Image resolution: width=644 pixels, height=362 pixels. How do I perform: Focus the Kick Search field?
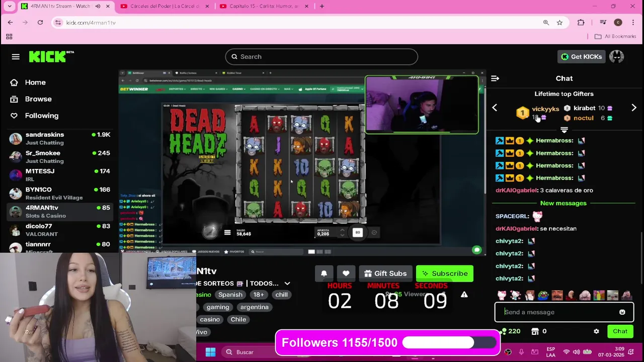[321, 57]
